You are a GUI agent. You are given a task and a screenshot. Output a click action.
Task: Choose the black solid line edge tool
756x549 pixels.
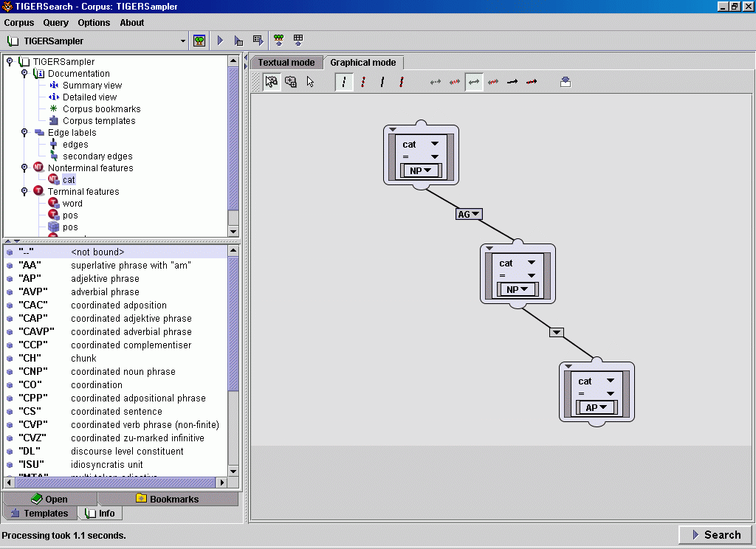point(382,82)
